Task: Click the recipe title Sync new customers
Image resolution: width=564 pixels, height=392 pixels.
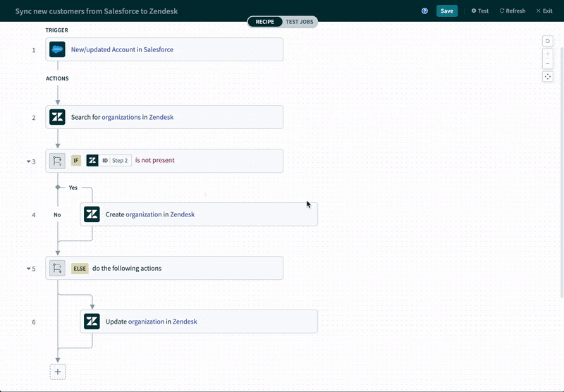Action: coord(97,11)
